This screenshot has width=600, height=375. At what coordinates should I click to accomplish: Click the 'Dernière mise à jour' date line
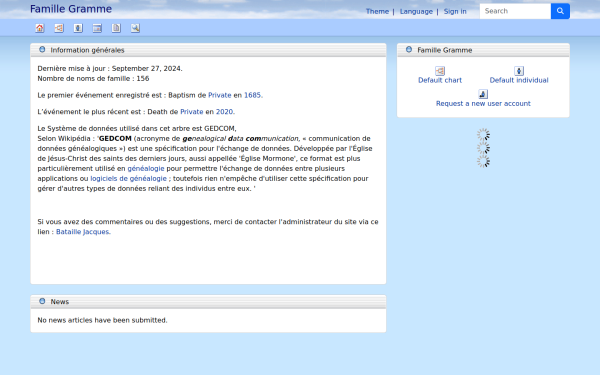pyautogui.click(x=110, y=68)
